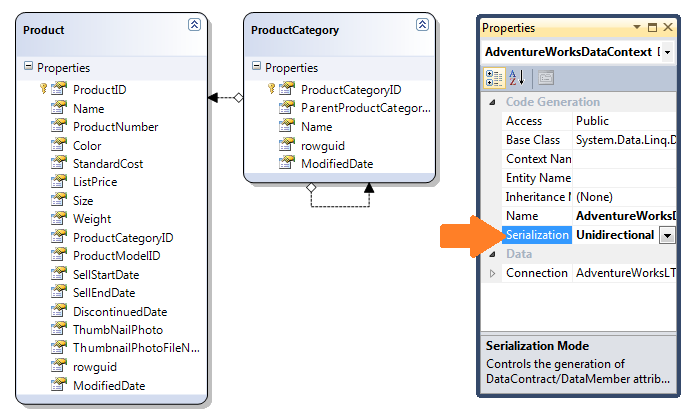
Task: Click the icon next to ProductCategory Name
Action: coord(287,126)
